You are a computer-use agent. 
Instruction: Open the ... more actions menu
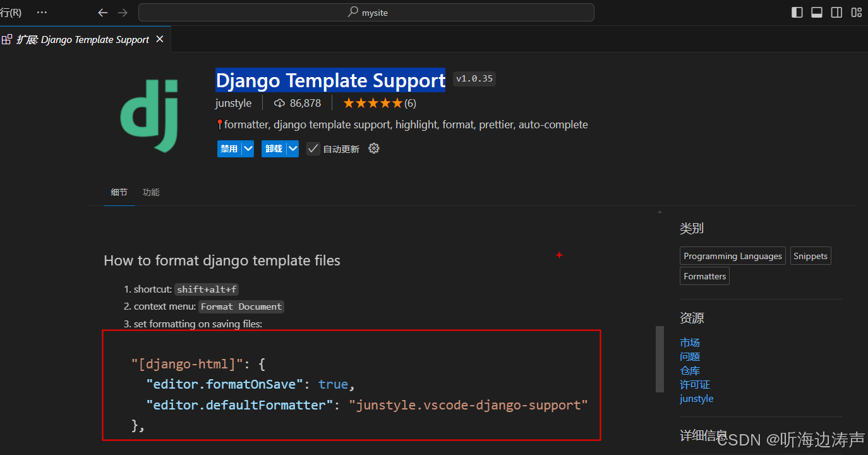coord(42,12)
